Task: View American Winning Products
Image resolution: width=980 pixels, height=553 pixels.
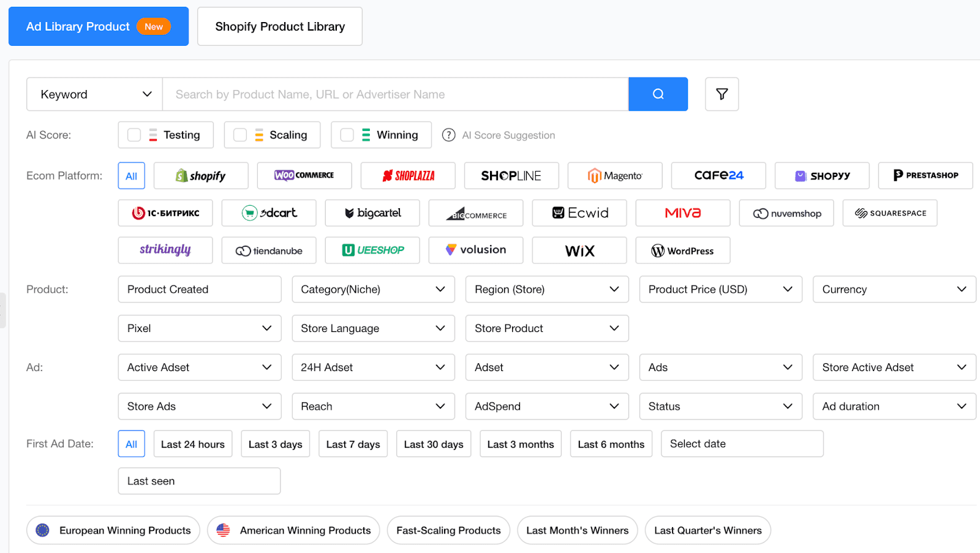Action: [x=293, y=530]
